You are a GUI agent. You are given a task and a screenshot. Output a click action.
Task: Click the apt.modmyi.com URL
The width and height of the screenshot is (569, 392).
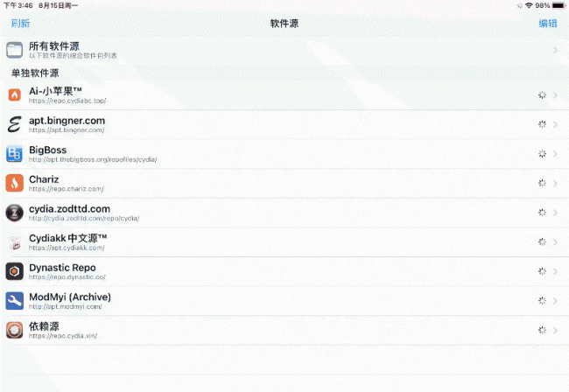(66, 307)
